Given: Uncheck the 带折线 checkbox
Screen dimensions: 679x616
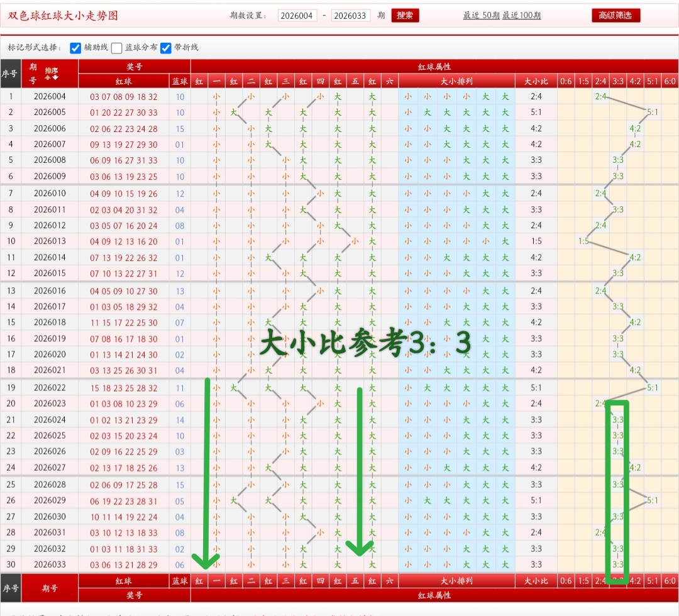Looking at the screenshot, I should click(166, 48).
